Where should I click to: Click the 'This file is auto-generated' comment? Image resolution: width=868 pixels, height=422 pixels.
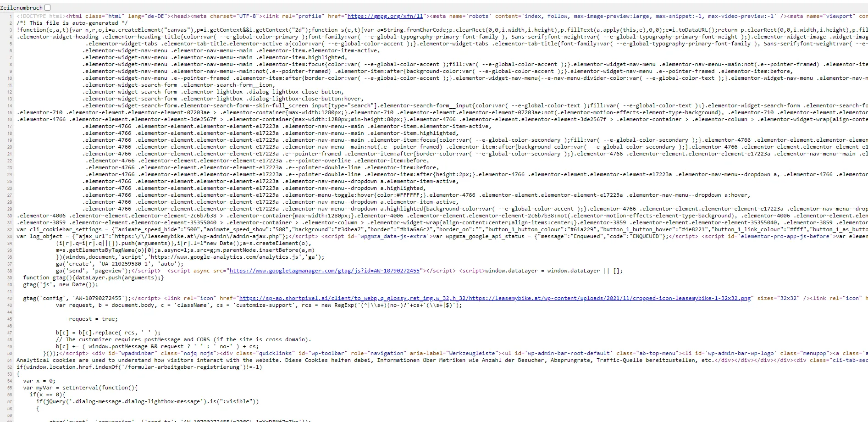click(72, 23)
